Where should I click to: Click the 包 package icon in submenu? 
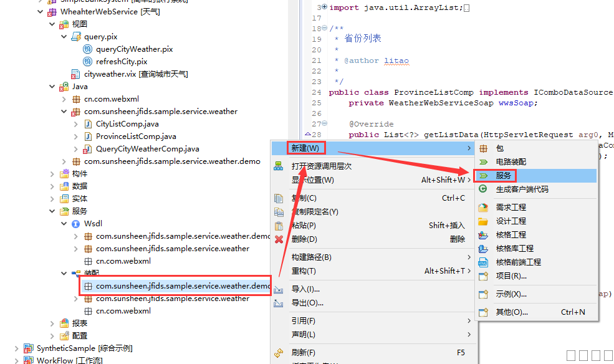pyautogui.click(x=483, y=149)
